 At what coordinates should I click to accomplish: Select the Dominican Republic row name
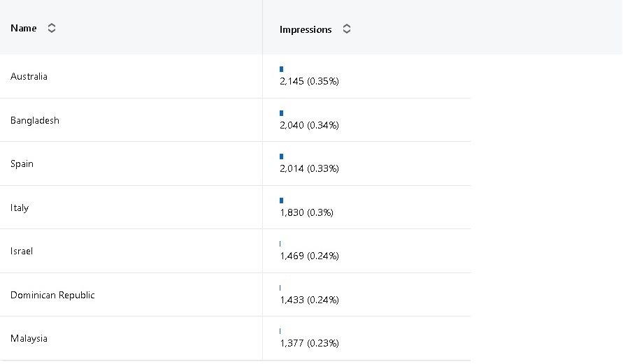(52, 295)
